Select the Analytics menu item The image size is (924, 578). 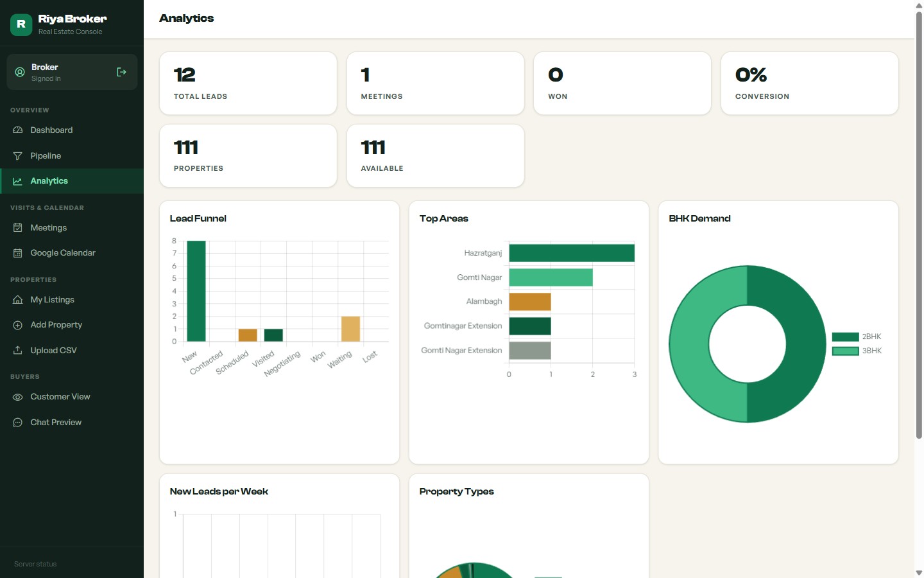[x=72, y=181]
